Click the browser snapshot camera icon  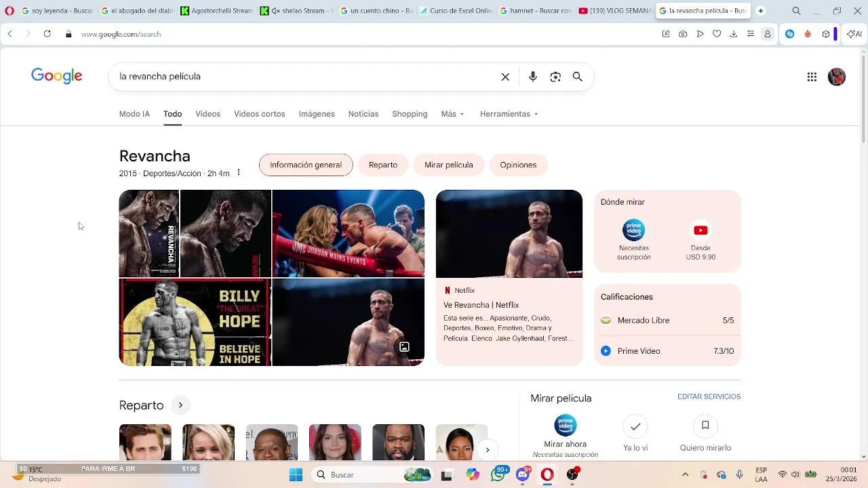(x=683, y=34)
